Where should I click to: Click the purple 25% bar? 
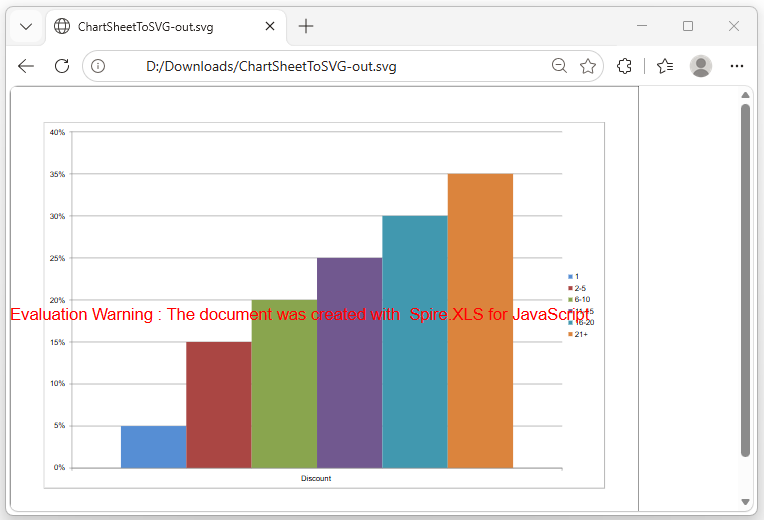[x=349, y=363]
